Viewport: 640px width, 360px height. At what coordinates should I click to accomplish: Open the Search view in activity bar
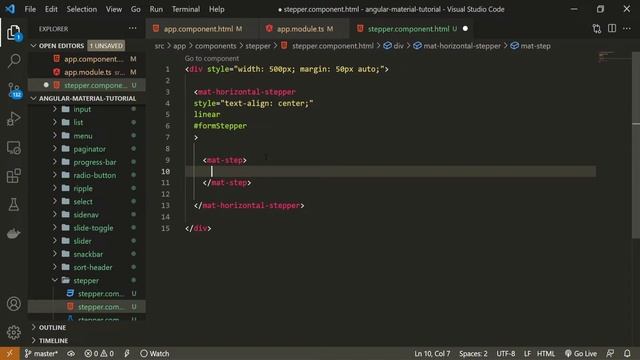(x=13, y=61)
